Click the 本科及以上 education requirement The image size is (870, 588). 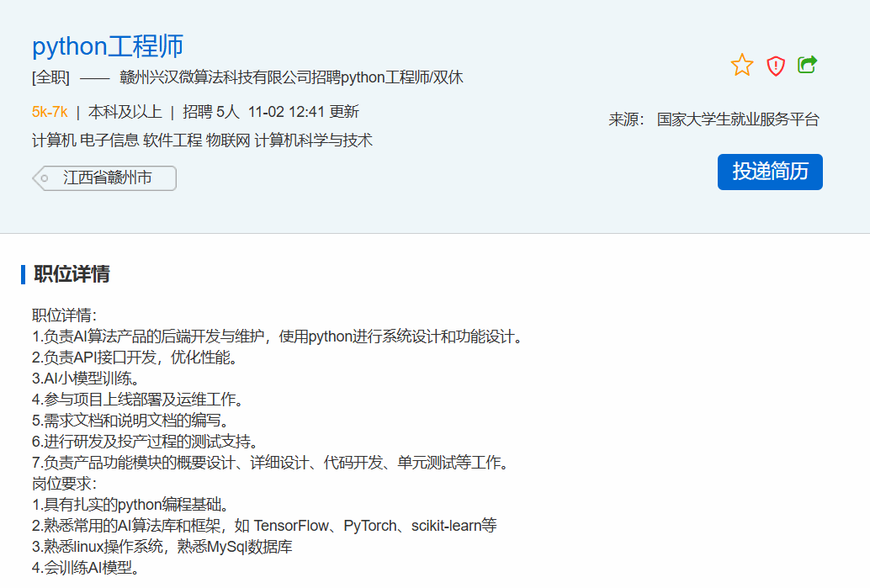tap(125, 112)
